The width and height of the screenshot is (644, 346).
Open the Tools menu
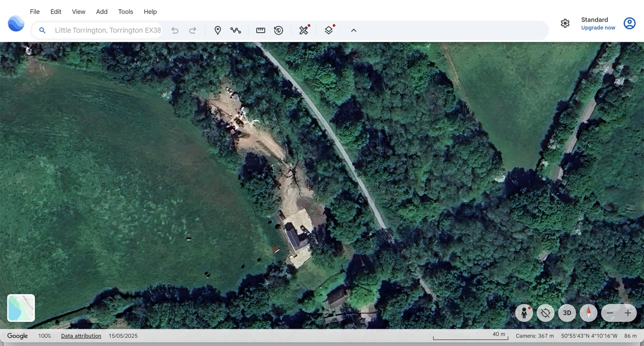coord(126,11)
